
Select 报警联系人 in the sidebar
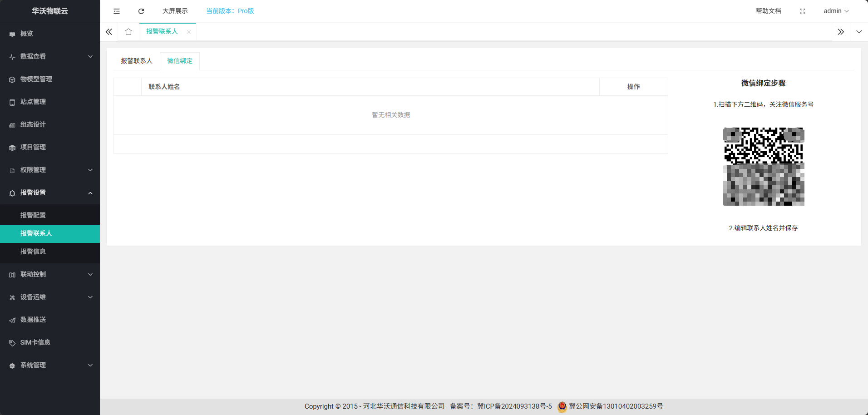pyautogui.click(x=50, y=233)
